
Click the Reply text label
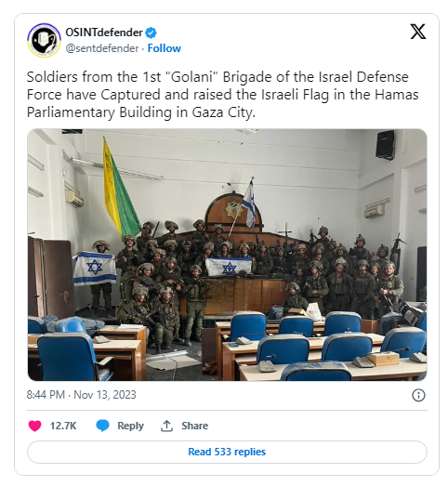[x=130, y=426]
